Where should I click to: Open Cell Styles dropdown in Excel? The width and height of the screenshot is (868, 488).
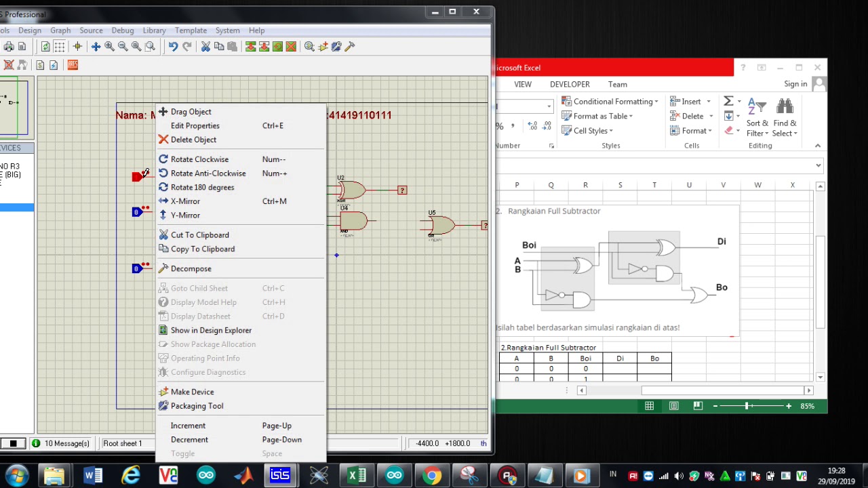[x=587, y=131]
